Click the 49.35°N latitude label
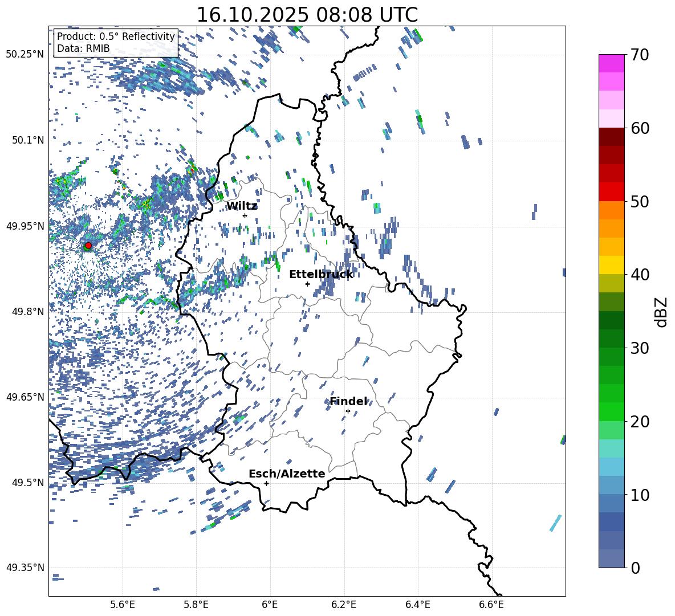The image size is (675, 616). 25,568
